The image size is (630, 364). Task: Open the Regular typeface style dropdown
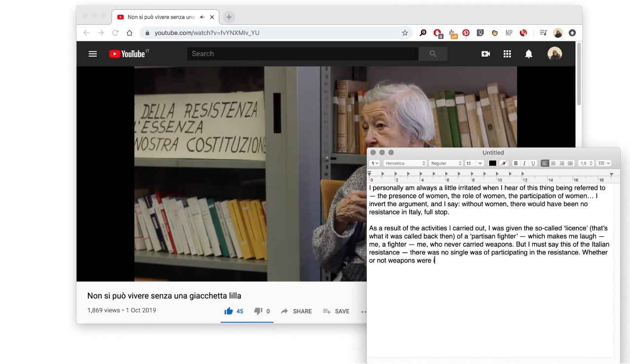(446, 163)
